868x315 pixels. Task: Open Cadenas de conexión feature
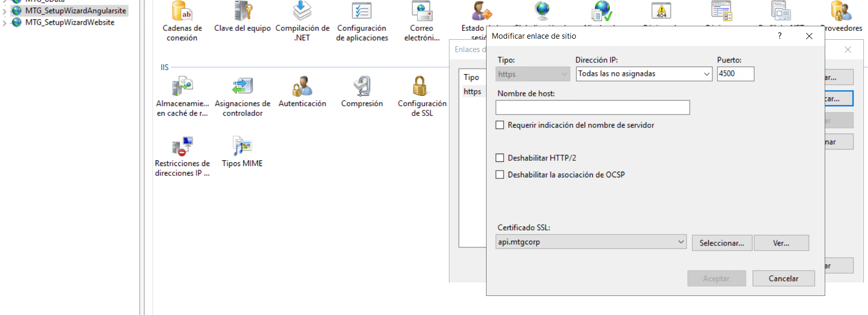182,11
